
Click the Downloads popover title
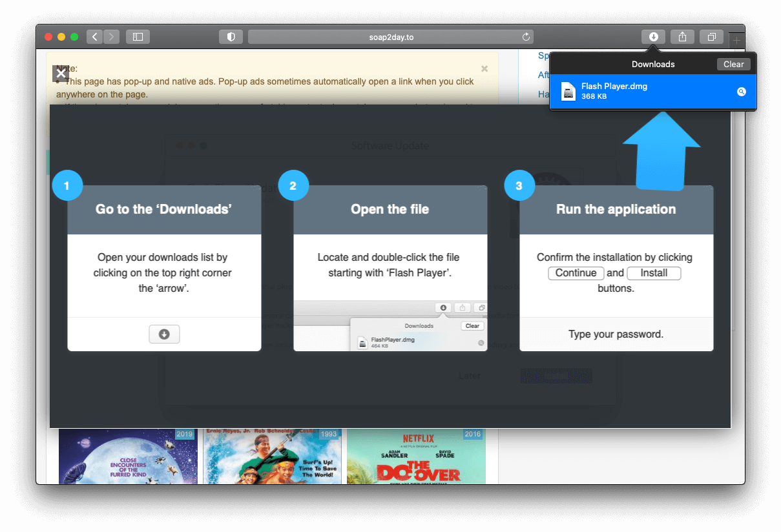(x=653, y=64)
